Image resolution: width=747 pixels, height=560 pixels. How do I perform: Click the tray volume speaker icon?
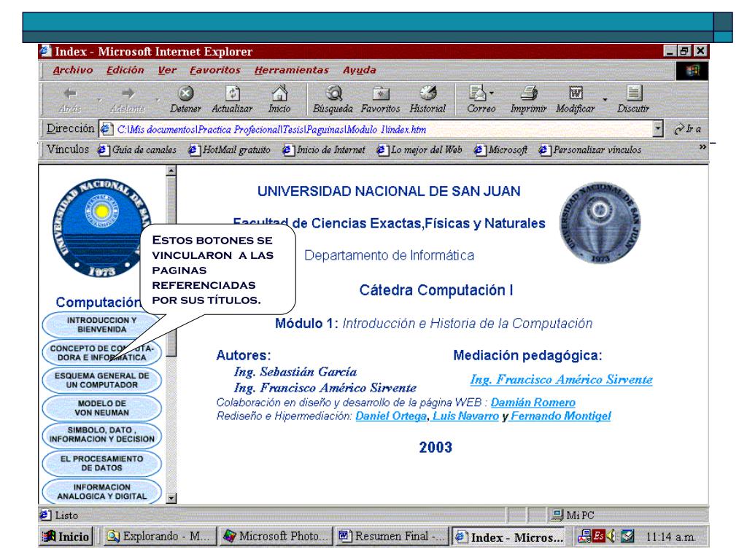coord(611,536)
